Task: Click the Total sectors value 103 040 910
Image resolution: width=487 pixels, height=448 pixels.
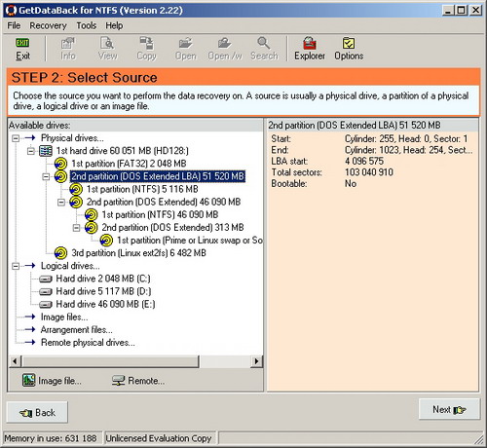Action: coord(369,172)
